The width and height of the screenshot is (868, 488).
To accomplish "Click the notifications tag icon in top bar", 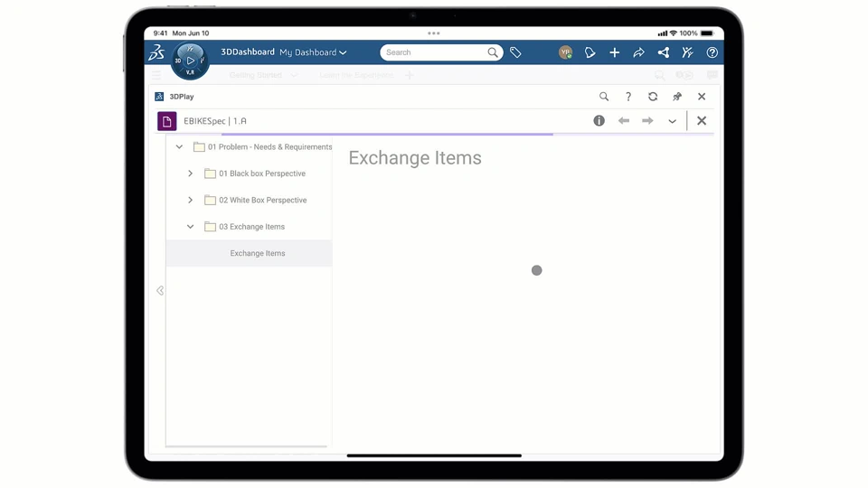I will 590,52.
